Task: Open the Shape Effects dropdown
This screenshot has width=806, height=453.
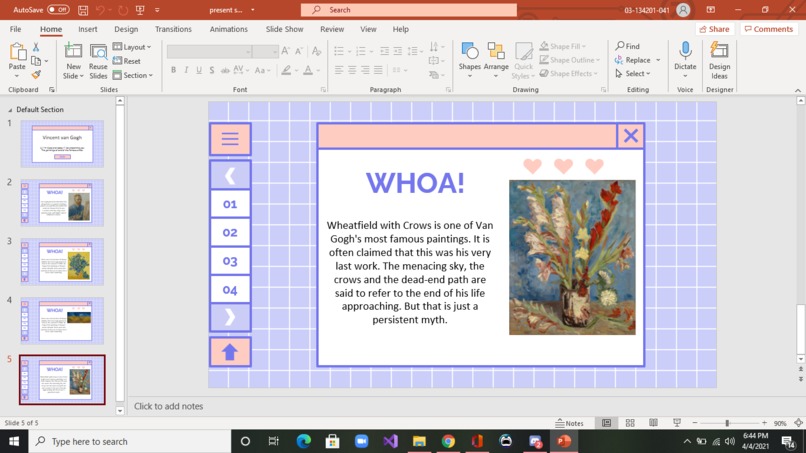Action: click(x=569, y=74)
